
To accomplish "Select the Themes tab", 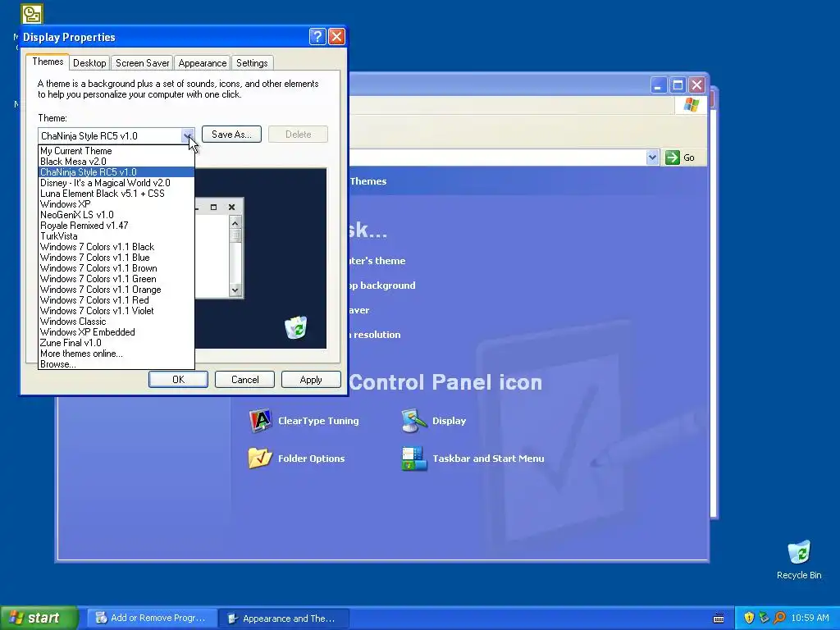I will point(48,62).
